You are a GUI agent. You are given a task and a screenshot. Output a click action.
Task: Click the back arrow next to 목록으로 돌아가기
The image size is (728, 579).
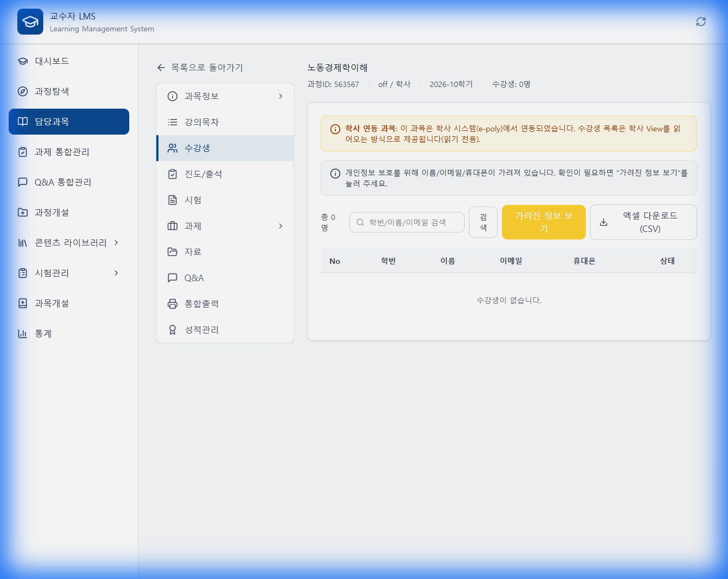[161, 67]
